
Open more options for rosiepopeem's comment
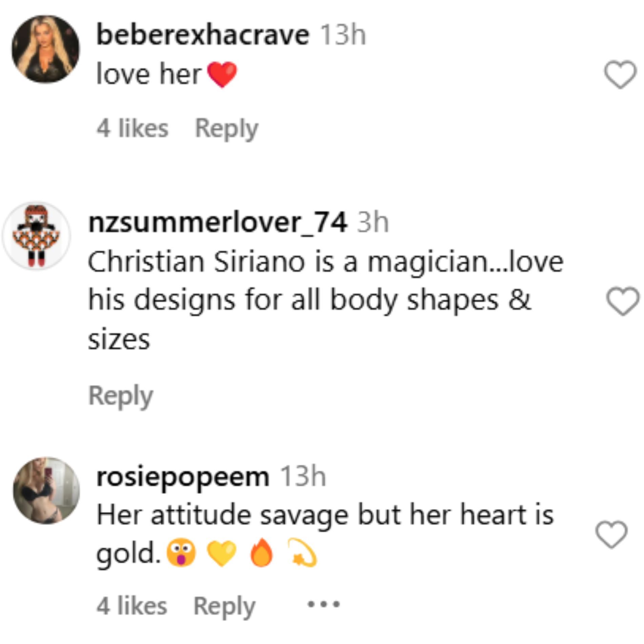click(323, 604)
